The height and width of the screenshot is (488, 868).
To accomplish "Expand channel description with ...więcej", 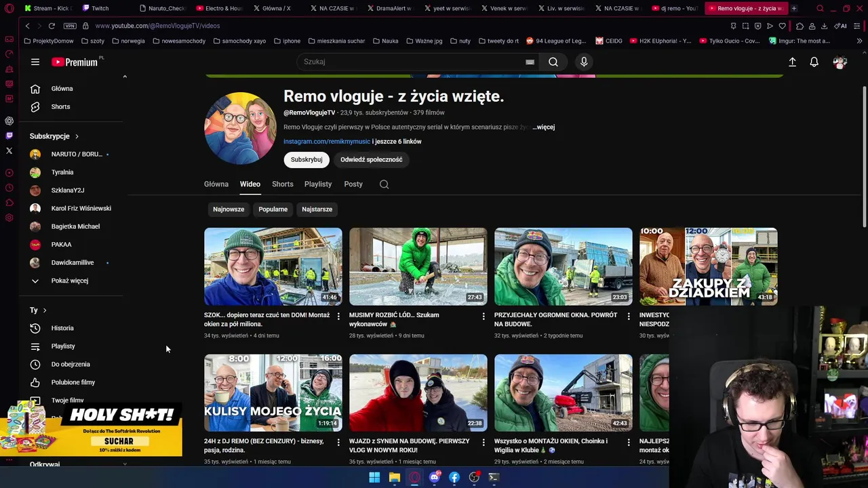I will pos(543,127).
